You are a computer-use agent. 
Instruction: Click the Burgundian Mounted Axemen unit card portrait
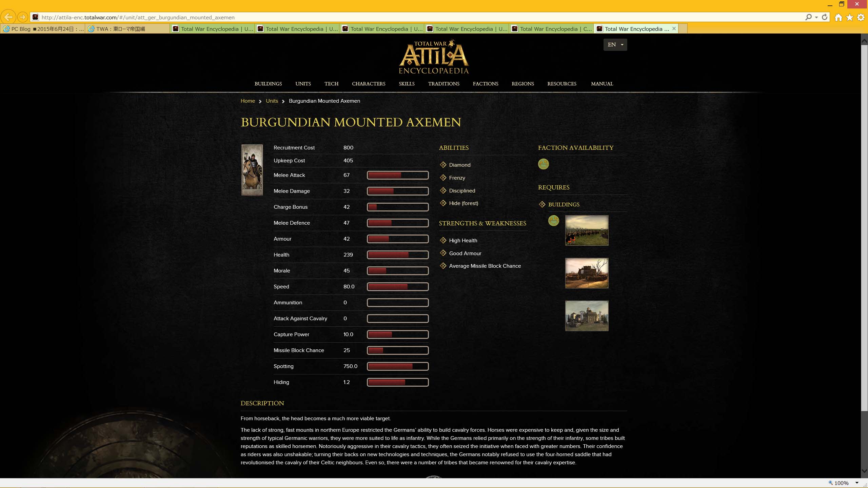pos(252,170)
